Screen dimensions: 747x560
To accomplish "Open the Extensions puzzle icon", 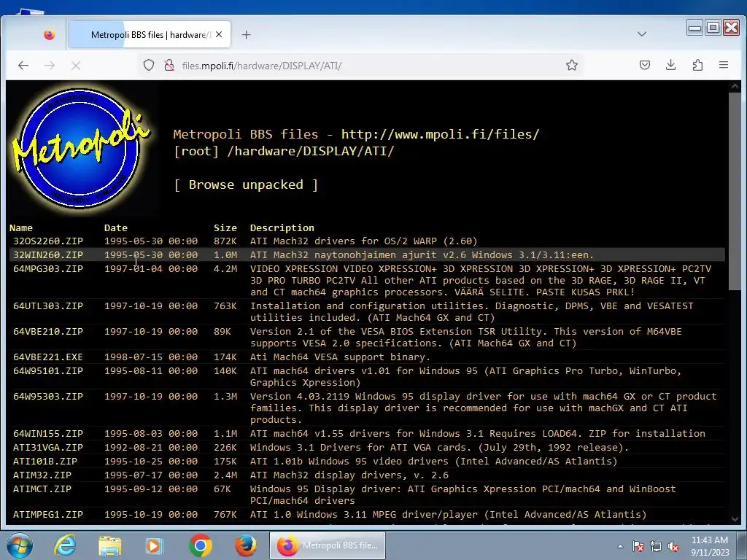I will tap(697, 65).
